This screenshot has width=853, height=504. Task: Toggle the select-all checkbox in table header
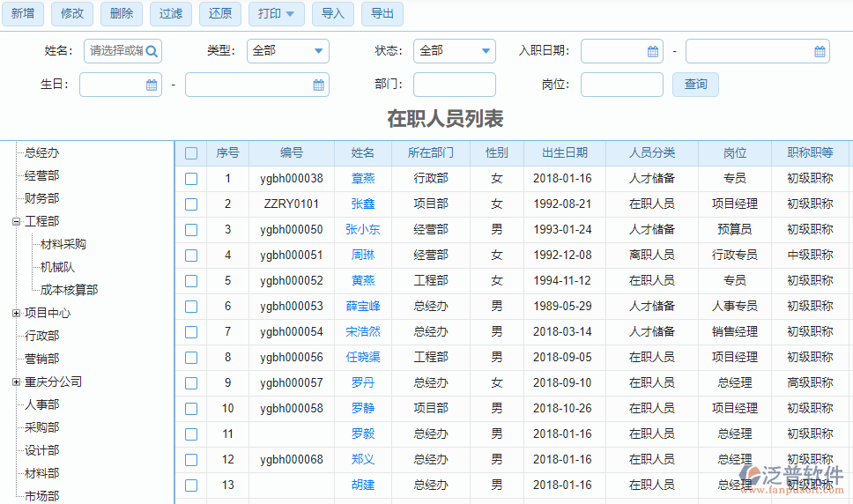191,153
